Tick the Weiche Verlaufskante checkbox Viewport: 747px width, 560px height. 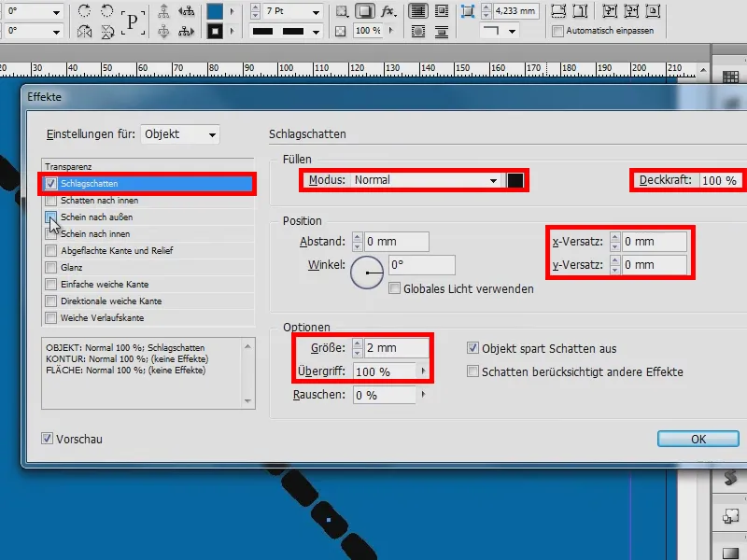pyautogui.click(x=50, y=318)
